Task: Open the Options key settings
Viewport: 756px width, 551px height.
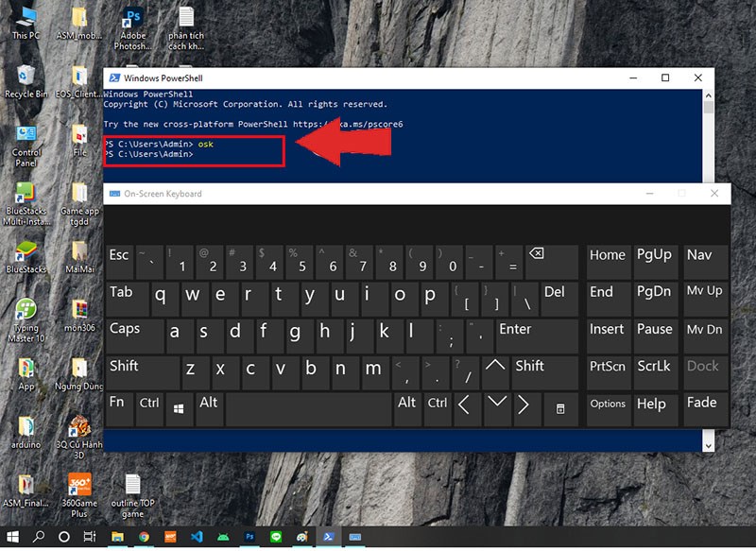Action: coord(609,409)
